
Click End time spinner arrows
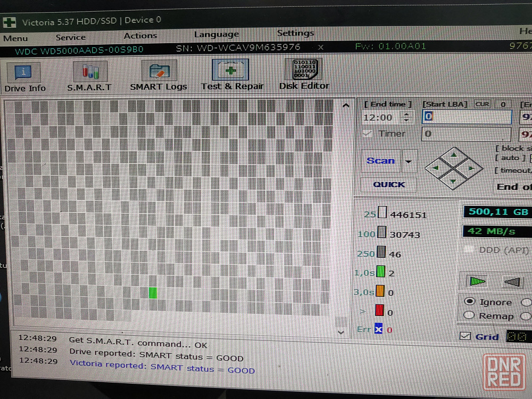tap(406, 117)
